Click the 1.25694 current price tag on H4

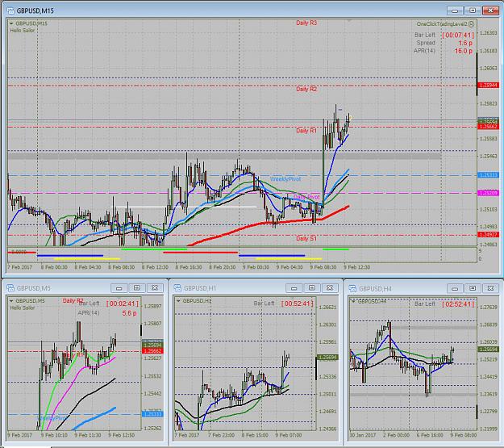pos(488,350)
